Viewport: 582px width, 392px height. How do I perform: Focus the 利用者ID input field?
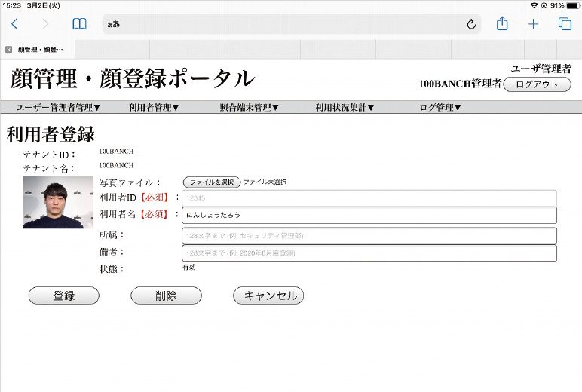click(x=369, y=198)
